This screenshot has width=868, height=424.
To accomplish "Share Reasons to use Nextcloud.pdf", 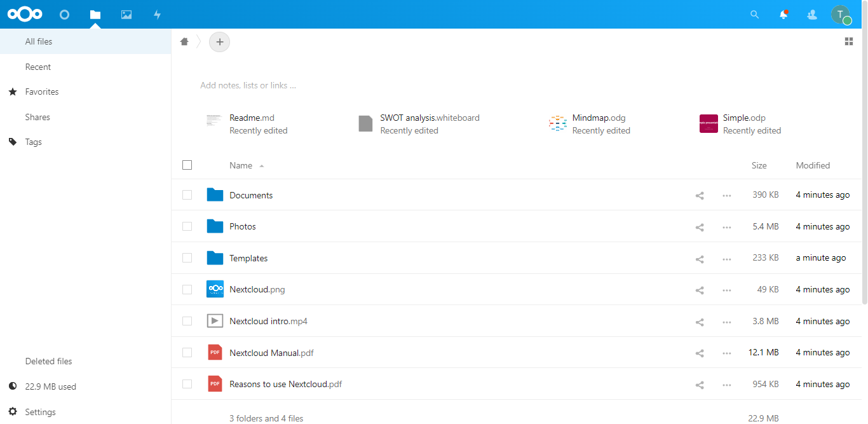I will coord(700,385).
